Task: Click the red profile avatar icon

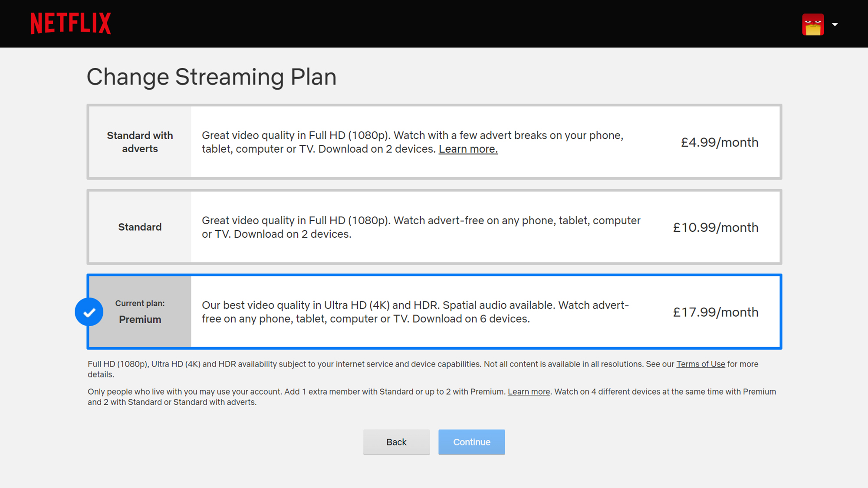Action: pyautogui.click(x=812, y=24)
